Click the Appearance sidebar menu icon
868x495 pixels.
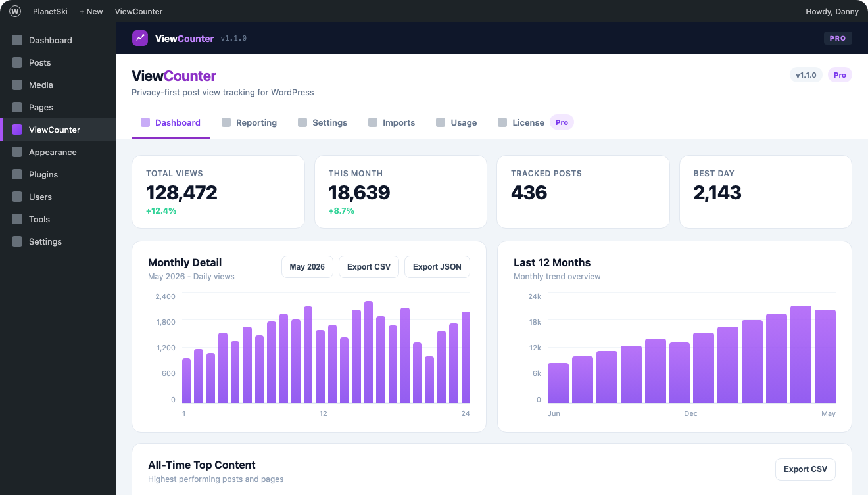click(x=17, y=152)
